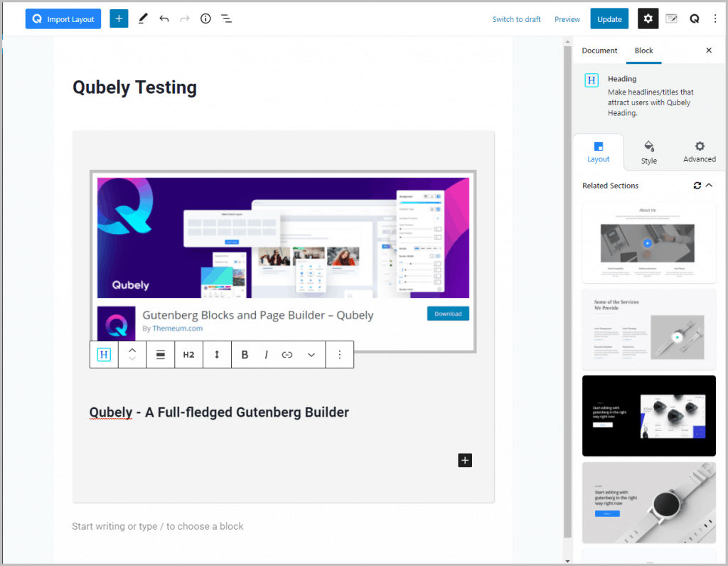This screenshot has height=566, width=728.
Task: Choose the Some of the Services thumbnail
Action: 648,329
